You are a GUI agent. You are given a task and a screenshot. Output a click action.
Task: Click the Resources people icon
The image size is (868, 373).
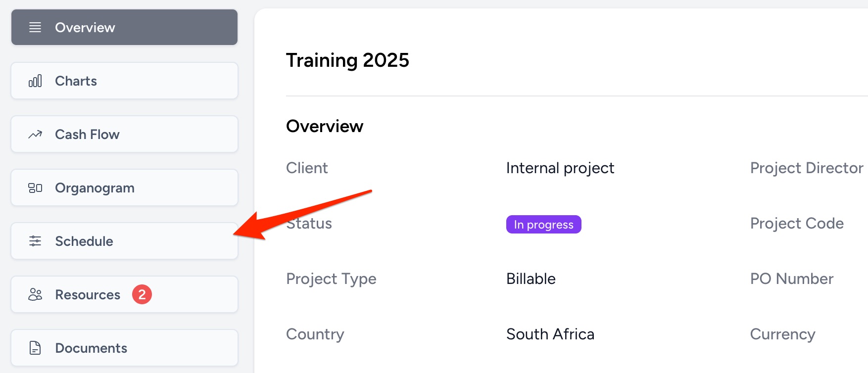tap(35, 295)
